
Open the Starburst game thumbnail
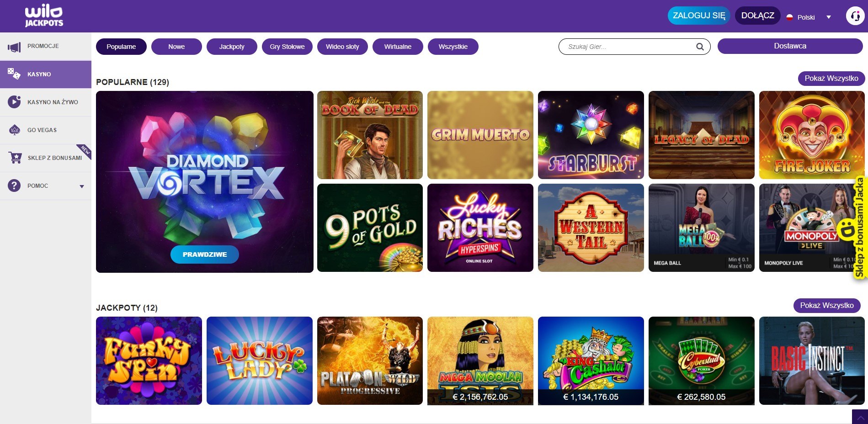[x=591, y=135]
